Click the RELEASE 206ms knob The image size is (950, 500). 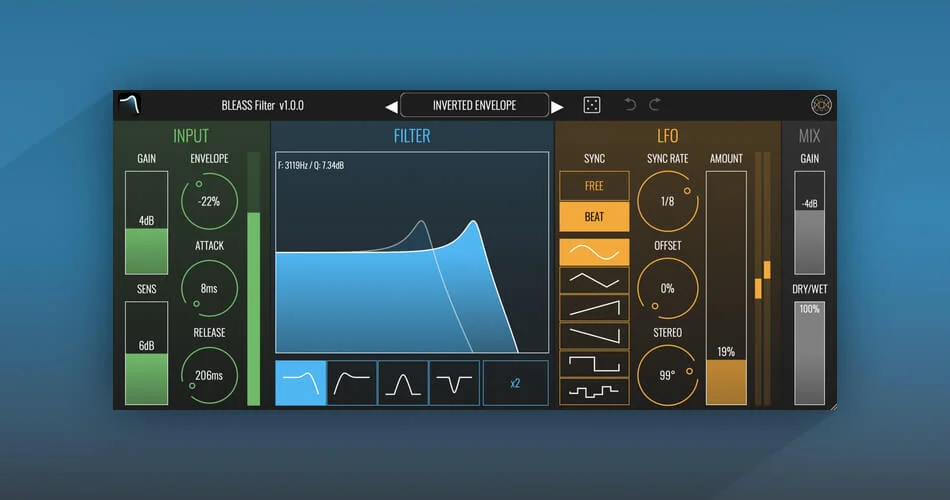coord(209,376)
